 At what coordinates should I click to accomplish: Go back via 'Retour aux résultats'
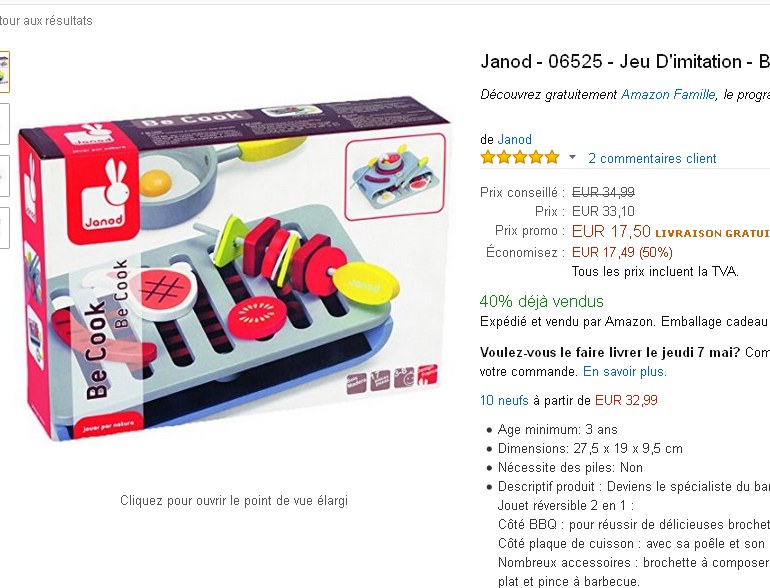pos(46,21)
